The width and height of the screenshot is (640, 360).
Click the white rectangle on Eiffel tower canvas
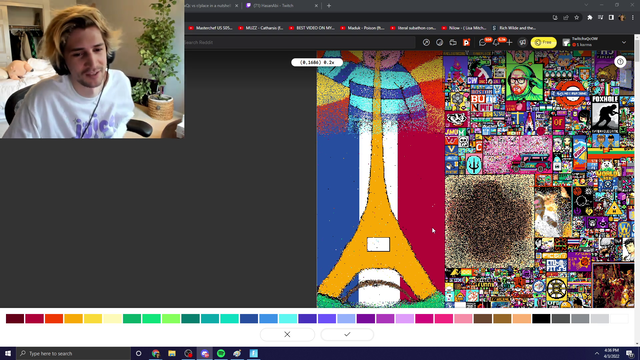point(378,244)
